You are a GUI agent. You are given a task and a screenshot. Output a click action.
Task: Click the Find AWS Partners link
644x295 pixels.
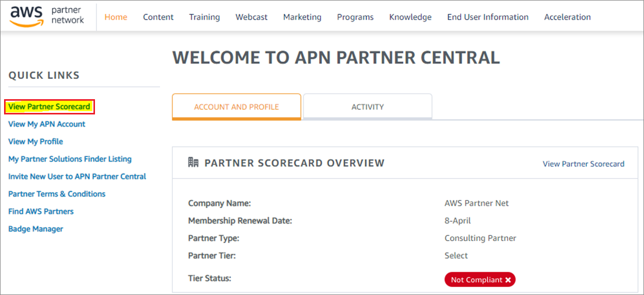(41, 211)
